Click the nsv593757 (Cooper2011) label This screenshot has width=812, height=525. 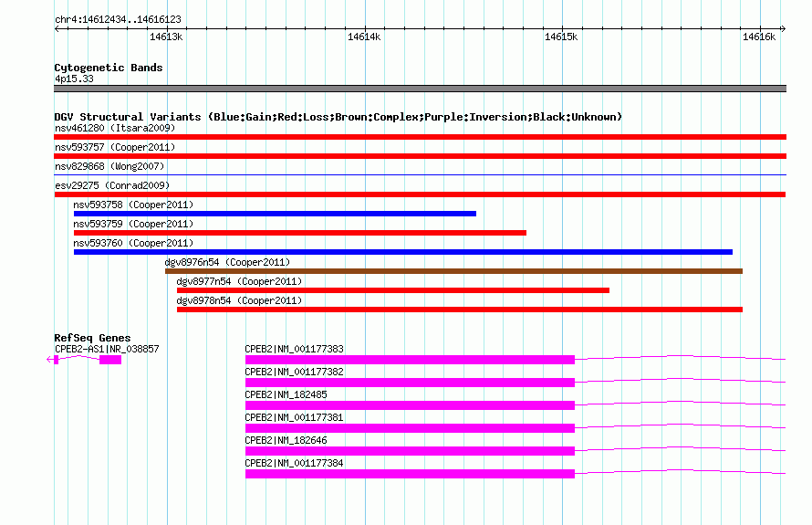pyautogui.click(x=115, y=147)
